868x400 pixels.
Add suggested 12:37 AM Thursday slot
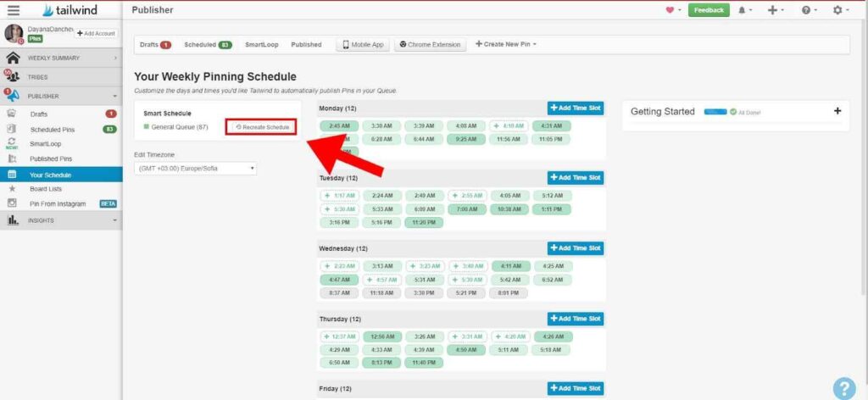coord(340,336)
